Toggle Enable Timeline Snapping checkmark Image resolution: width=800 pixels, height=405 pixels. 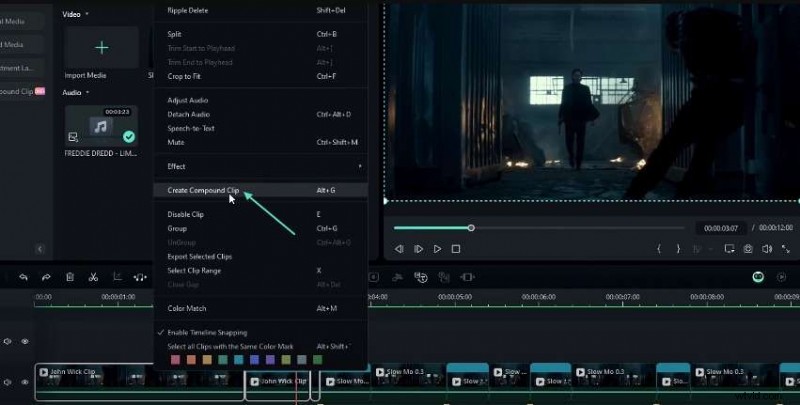(x=161, y=332)
